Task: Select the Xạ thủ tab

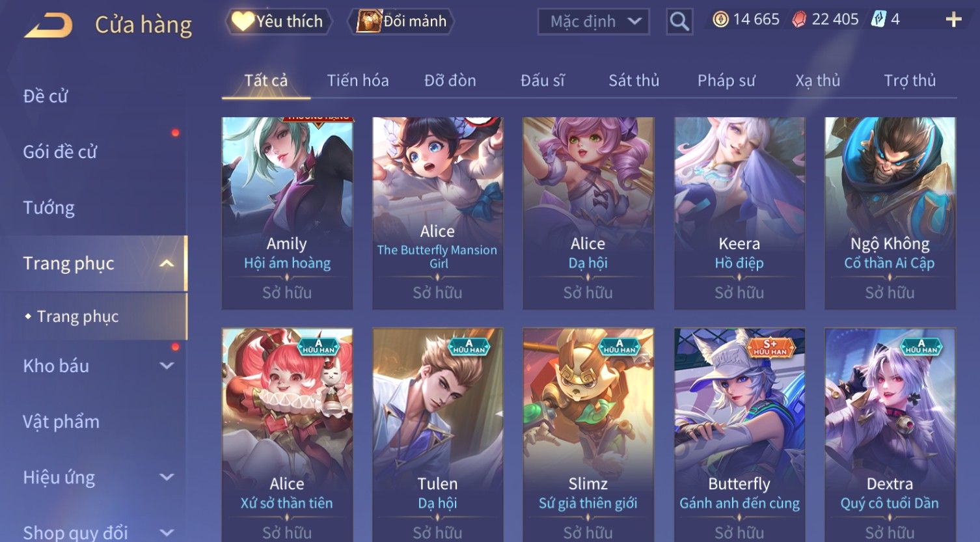Action: (817, 81)
